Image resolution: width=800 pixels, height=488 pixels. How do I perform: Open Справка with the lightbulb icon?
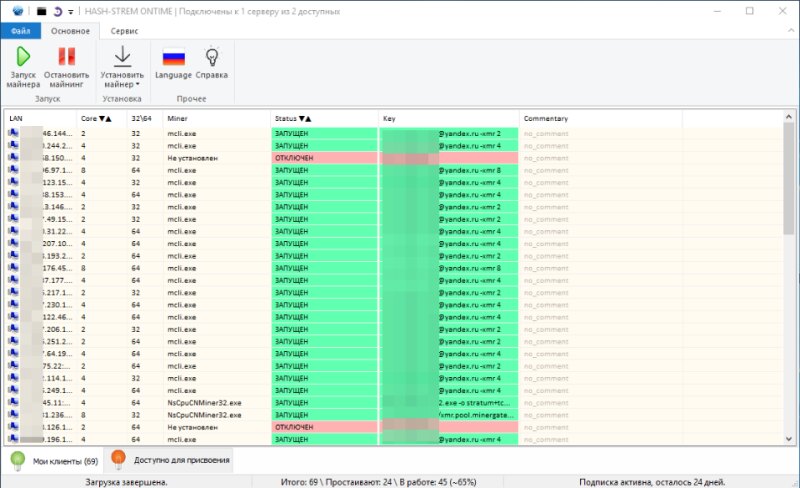[x=211, y=57]
